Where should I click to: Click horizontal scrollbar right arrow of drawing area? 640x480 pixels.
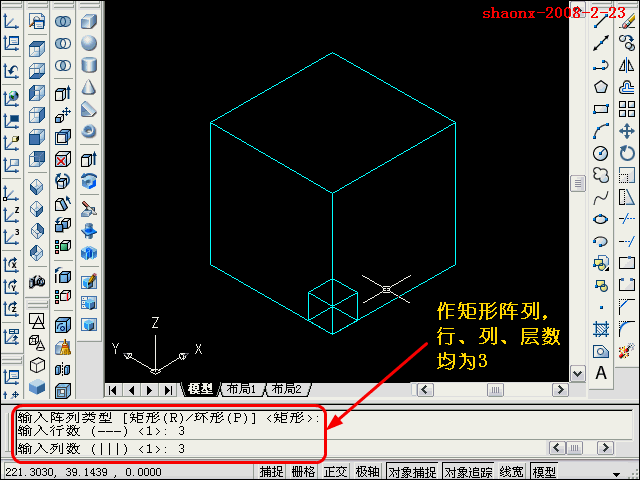[560, 390]
